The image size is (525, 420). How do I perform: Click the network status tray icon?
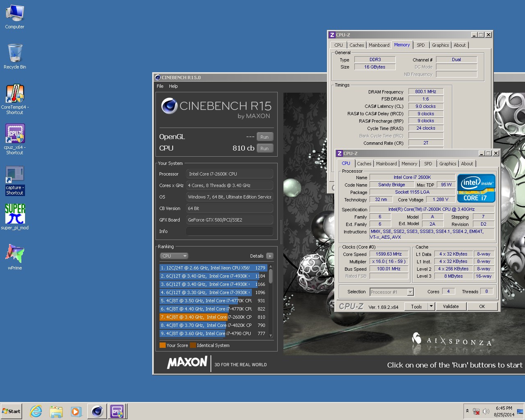coord(476,411)
